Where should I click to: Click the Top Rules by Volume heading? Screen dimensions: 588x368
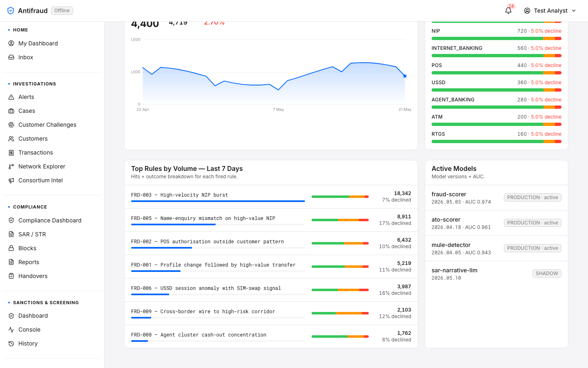point(187,168)
